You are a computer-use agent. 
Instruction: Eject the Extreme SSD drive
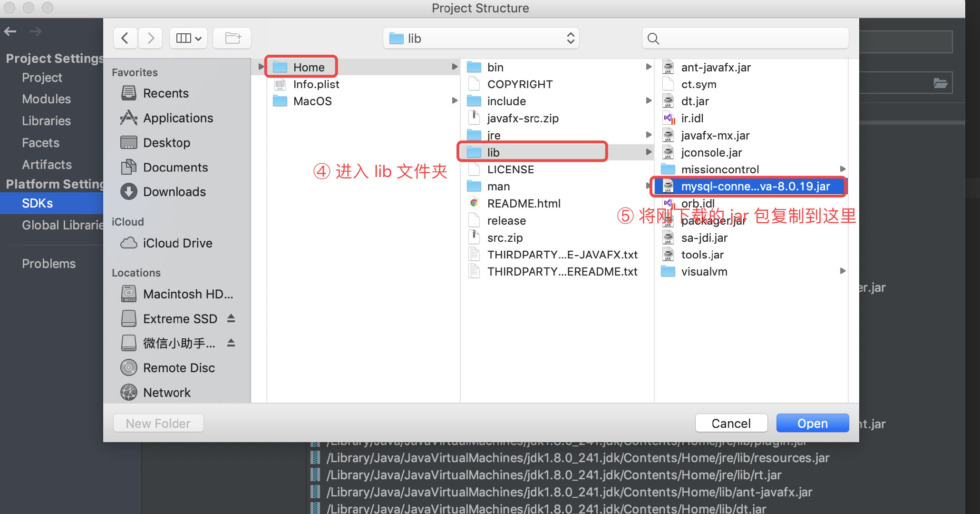coord(231,318)
